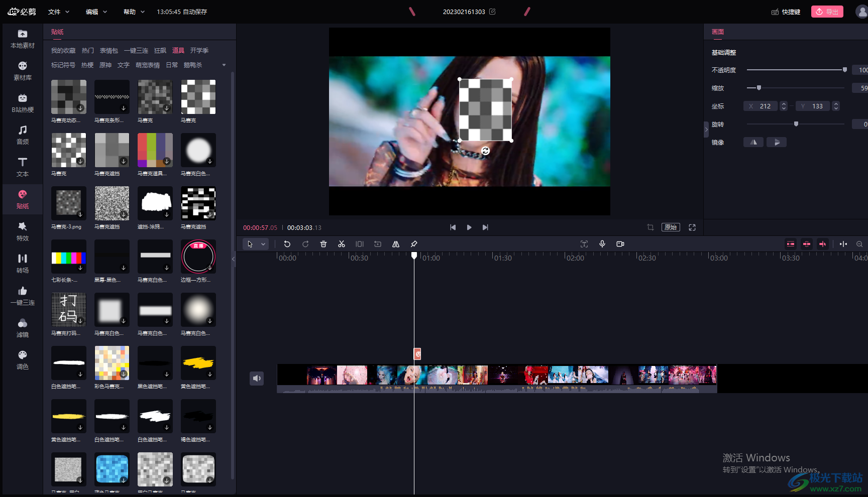
Task: Select the 我的收藏 favorites category
Action: click(63, 51)
